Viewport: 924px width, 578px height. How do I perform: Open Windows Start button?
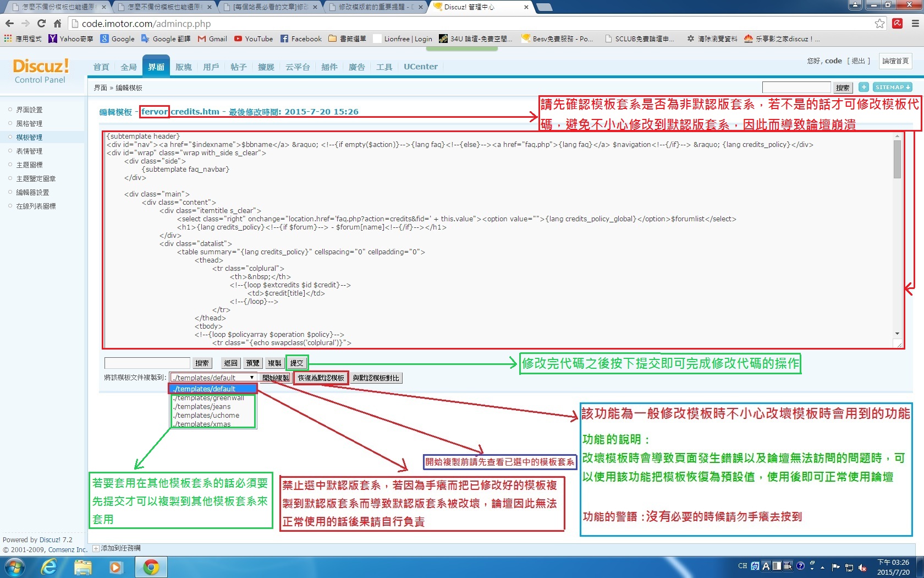tap(14, 567)
